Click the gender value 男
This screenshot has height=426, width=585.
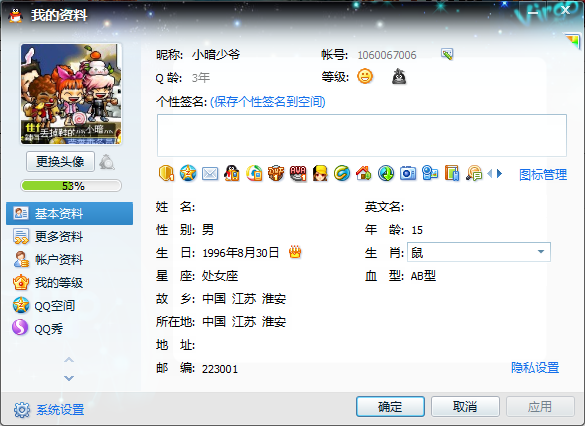point(208,230)
